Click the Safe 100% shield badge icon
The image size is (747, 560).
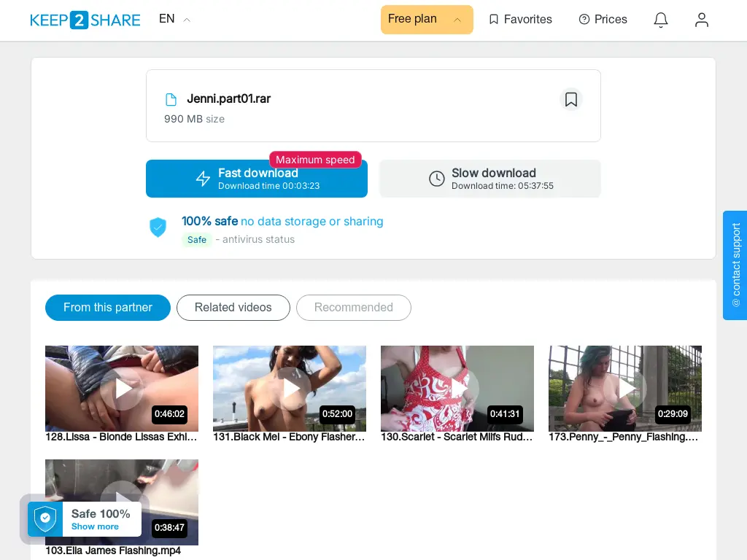pyautogui.click(x=45, y=518)
